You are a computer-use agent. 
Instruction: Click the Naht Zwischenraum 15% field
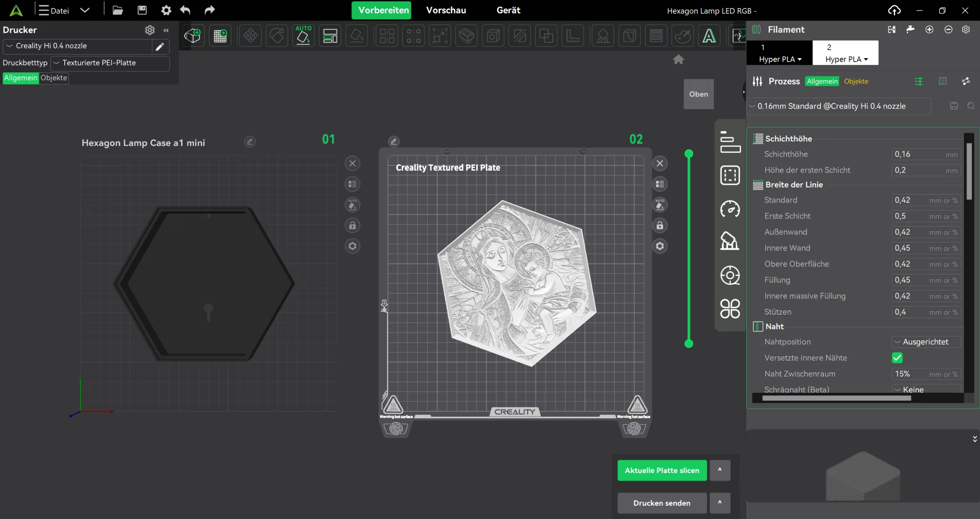tap(926, 374)
